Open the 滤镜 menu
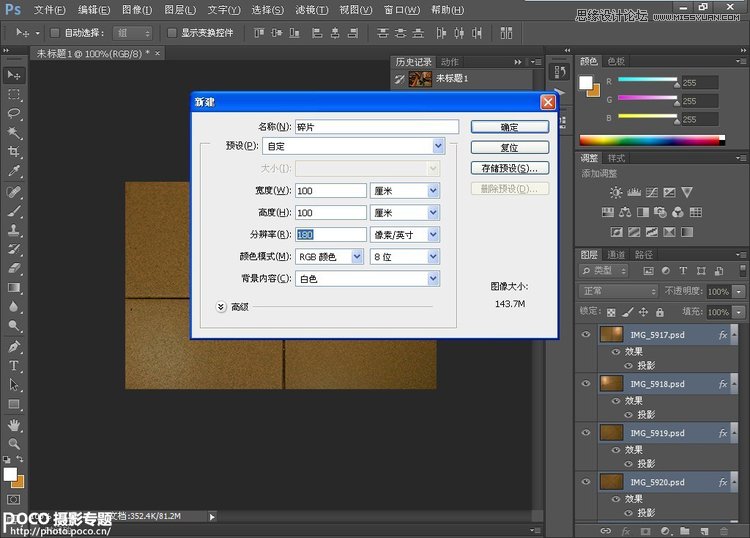750x538 pixels. (x=311, y=10)
